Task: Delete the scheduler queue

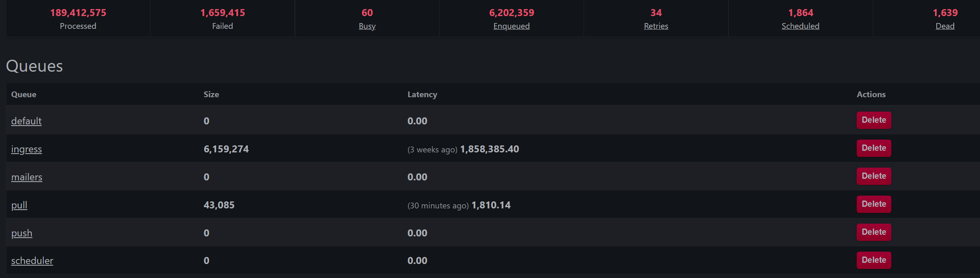Action: click(x=874, y=260)
